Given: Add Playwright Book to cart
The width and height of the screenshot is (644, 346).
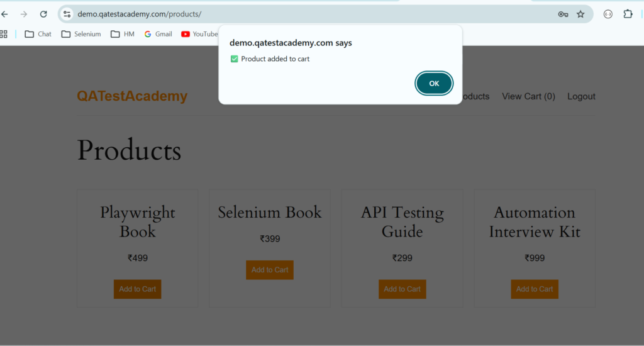Looking at the screenshot, I should click(137, 289).
